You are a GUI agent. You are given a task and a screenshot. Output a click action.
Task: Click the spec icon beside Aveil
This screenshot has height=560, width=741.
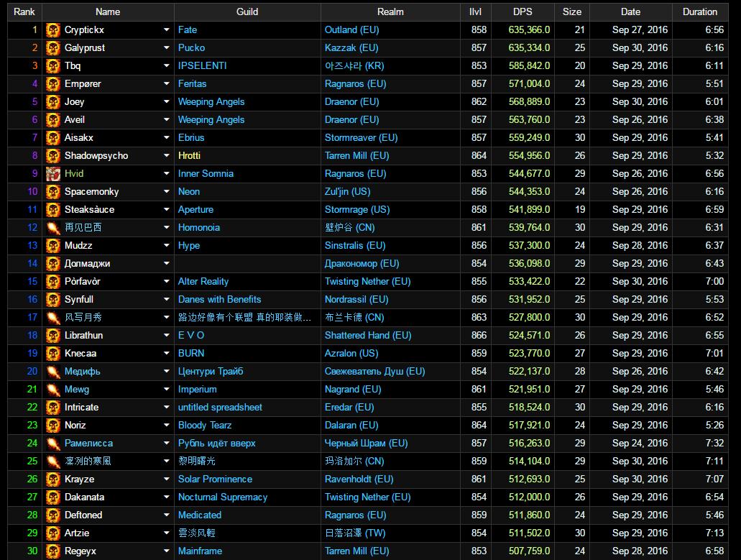tap(53, 119)
